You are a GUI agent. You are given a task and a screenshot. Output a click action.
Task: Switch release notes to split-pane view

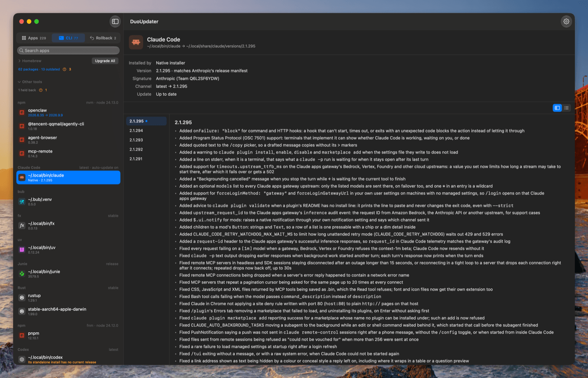[557, 108]
